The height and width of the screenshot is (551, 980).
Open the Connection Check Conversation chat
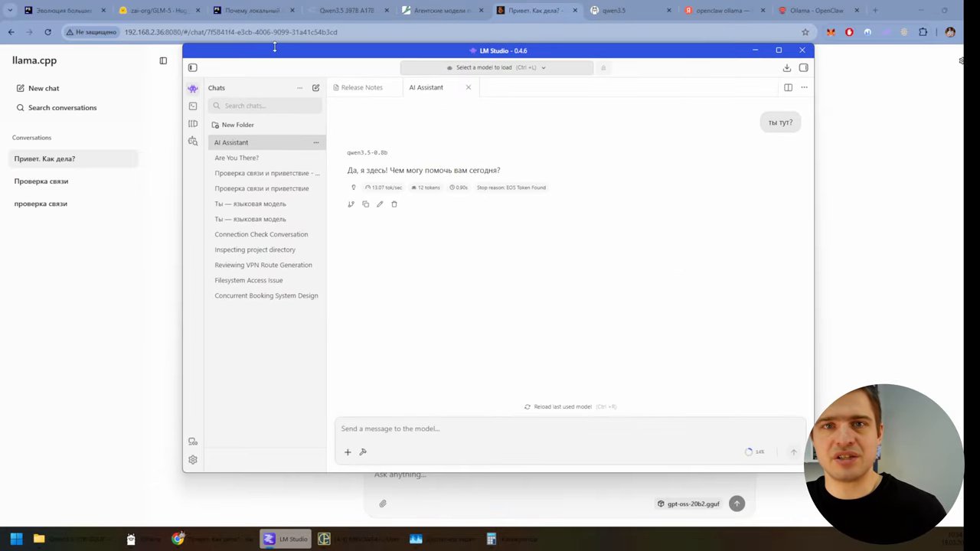[261, 234]
